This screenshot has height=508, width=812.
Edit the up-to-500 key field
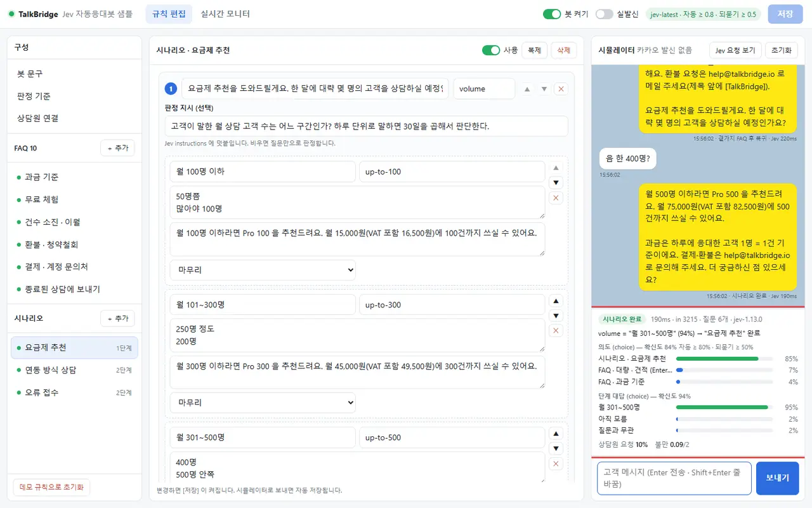tap(452, 437)
